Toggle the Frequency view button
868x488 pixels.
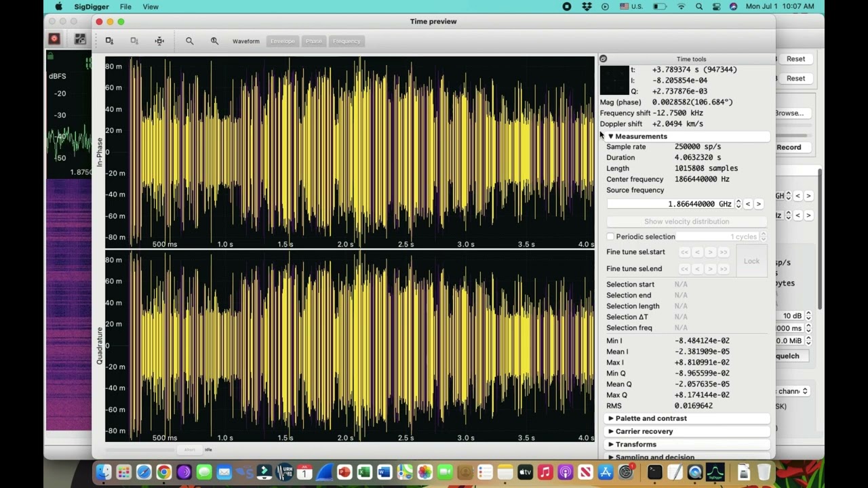coord(347,41)
